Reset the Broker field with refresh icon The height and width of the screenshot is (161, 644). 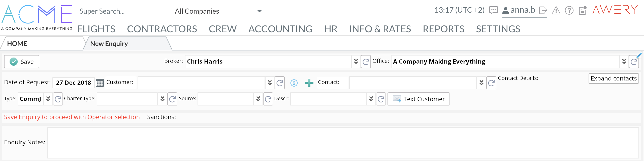366,62
